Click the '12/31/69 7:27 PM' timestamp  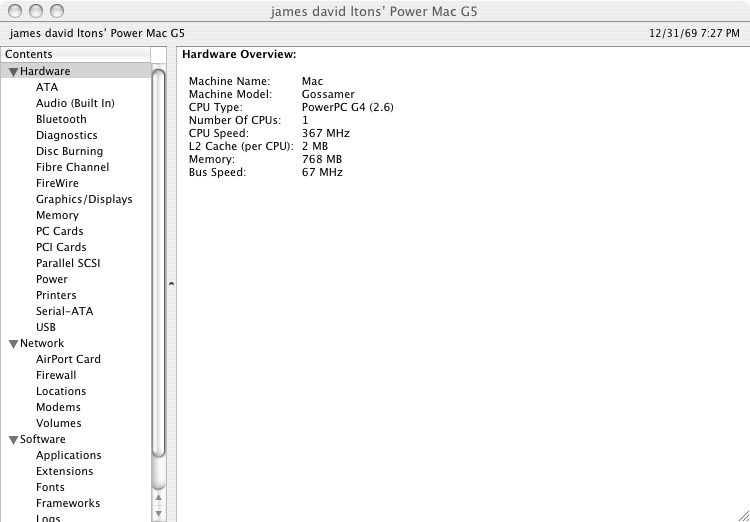tap(695, 33)
